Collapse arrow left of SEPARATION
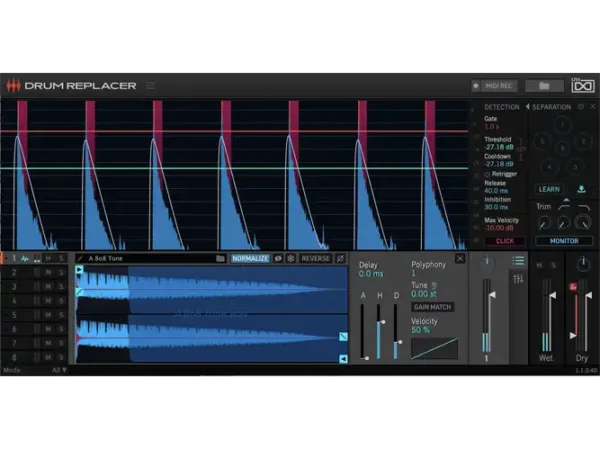The width and height of the screenshot is (600, 450). coord(527,107)
